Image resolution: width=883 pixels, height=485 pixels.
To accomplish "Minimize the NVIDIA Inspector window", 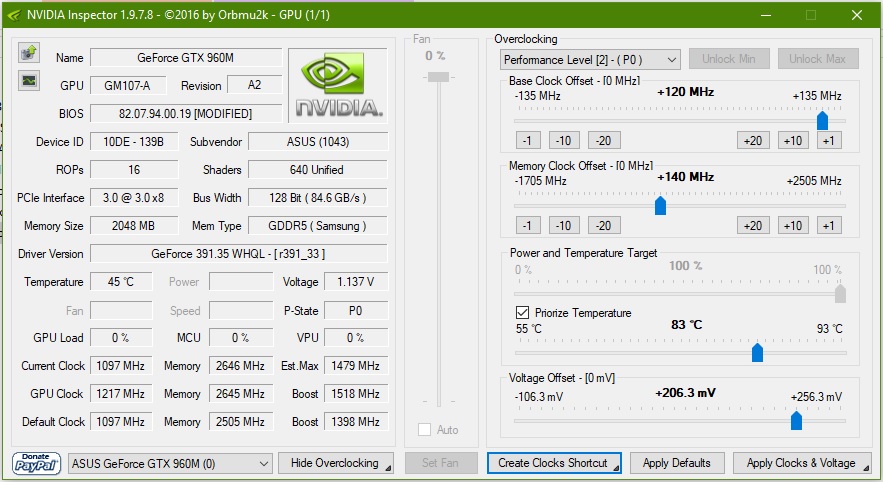I will (x=766, y=15).
